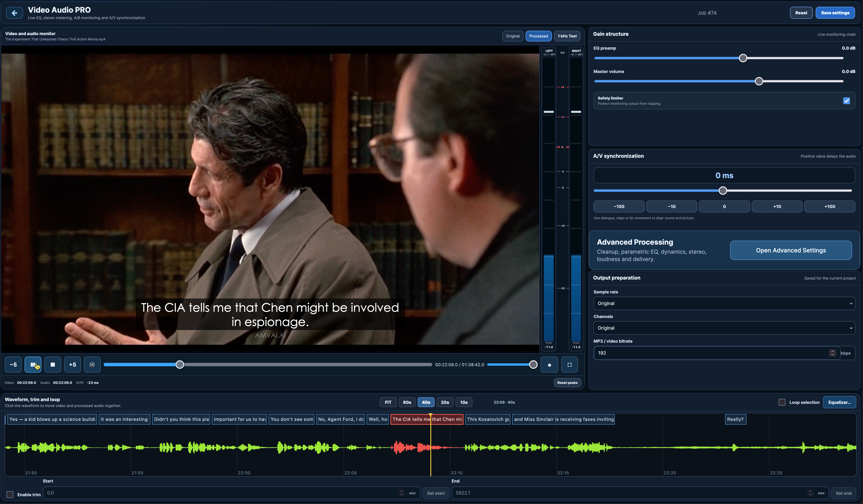Click the EQ preamp slider handle
This screenshot has height=504, width=863.
tap(743, 58)
